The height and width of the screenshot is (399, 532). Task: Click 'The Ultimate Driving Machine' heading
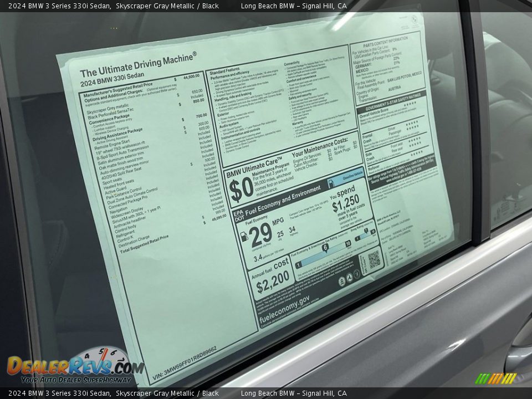138,64
